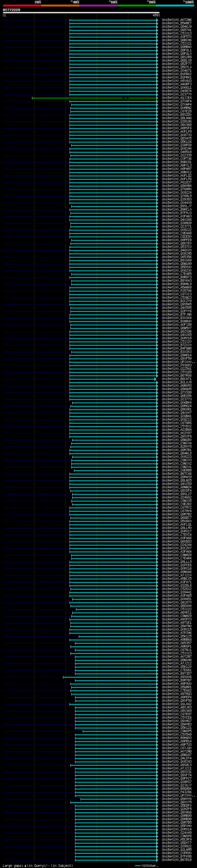The image size is (197, 868).
Task: Click the orange ~40% identity legend segment
Action: pyautogui.click(x=60, y=6)
